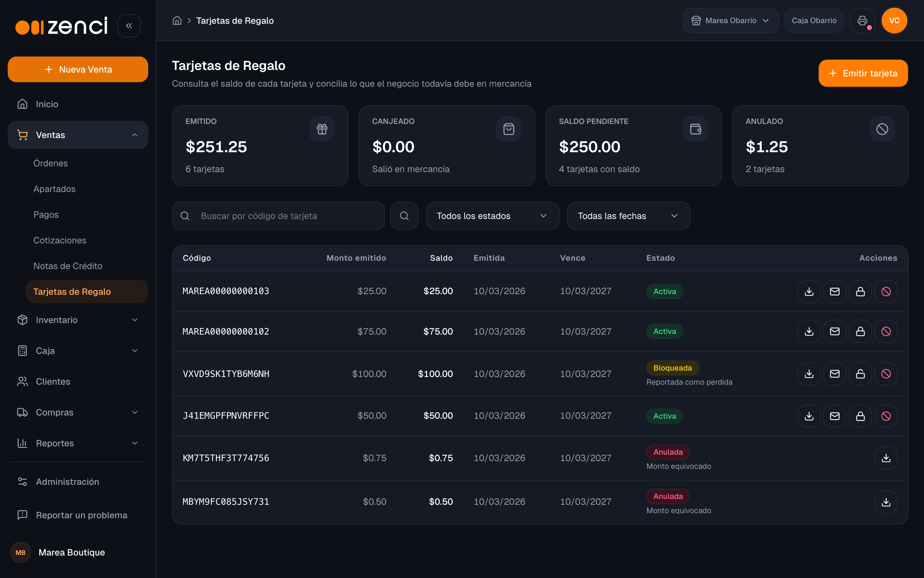This screenshot has height=578, width=924.
Task: Expand the Reportes sidebar section
Action: pyautogui.click(x=78, y=443)
